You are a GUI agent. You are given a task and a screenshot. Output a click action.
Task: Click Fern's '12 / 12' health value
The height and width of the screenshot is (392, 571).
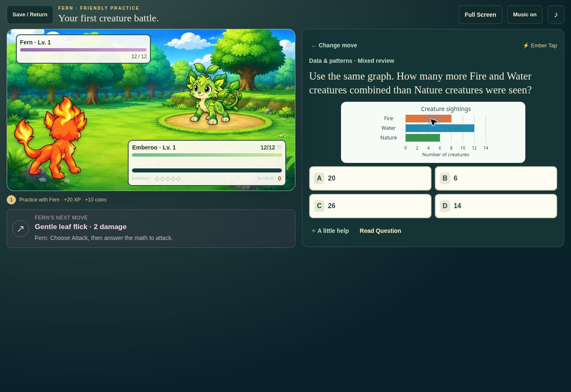[139, 57]
